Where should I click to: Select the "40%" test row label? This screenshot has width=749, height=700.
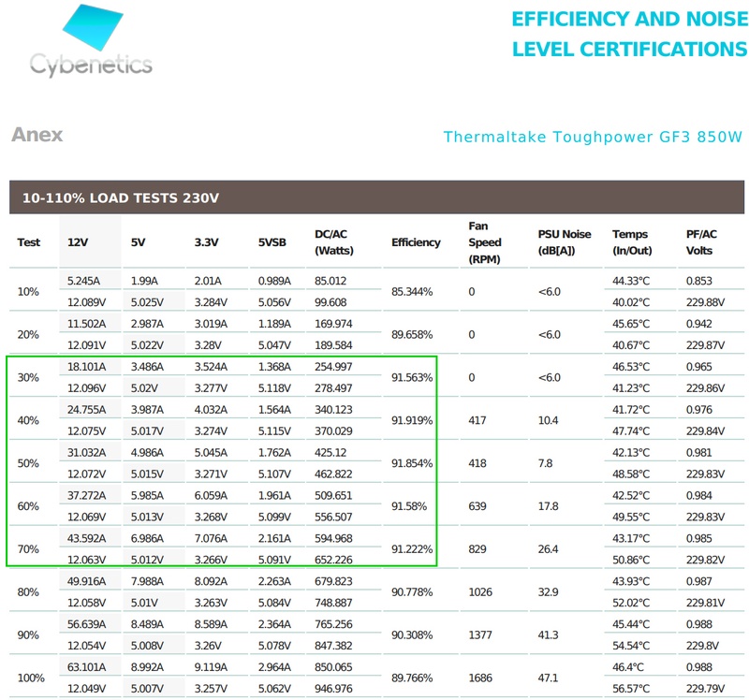coord(28,421)
